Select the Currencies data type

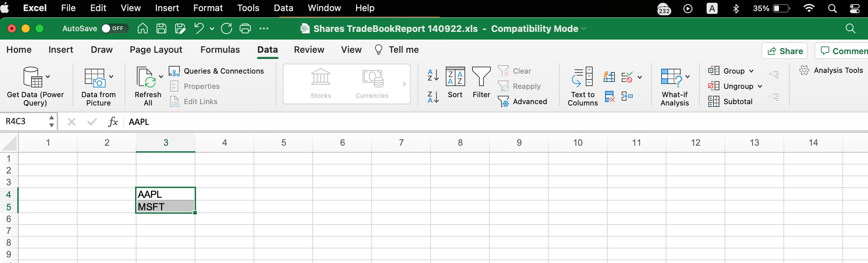pos(372,84)
